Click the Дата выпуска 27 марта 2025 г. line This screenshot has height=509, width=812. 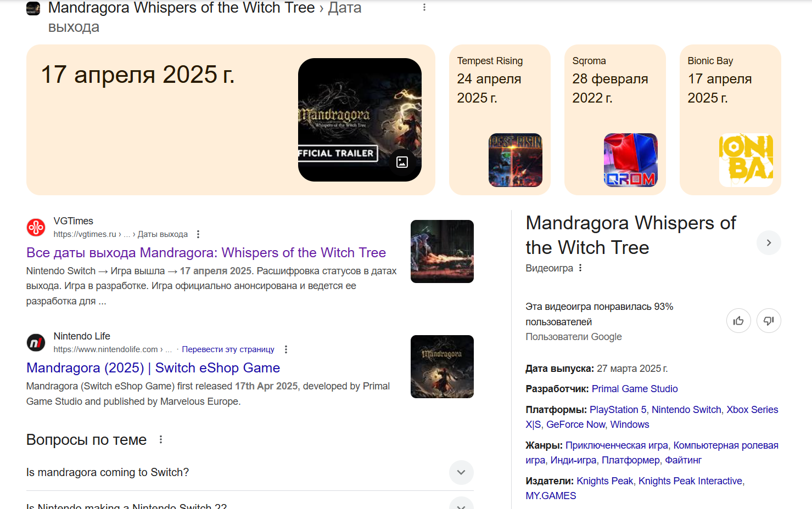[597, 369]
